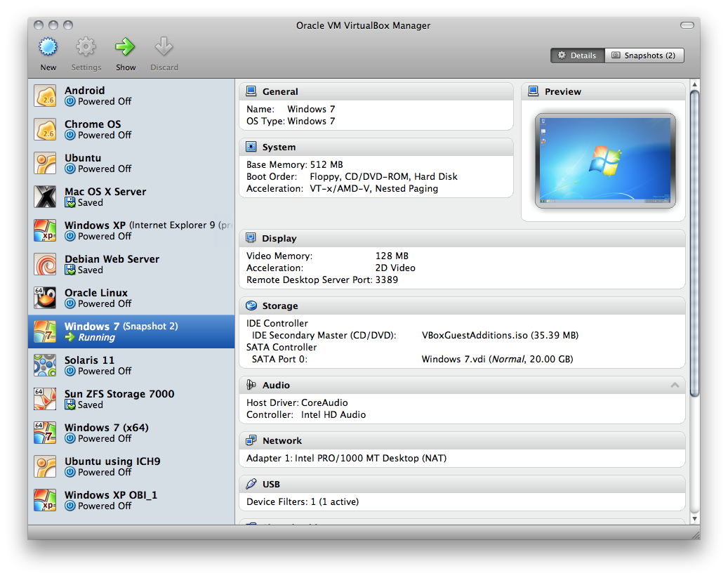Click the USB section icon
The image size is (728, 578).
click(x=251, y=484)
